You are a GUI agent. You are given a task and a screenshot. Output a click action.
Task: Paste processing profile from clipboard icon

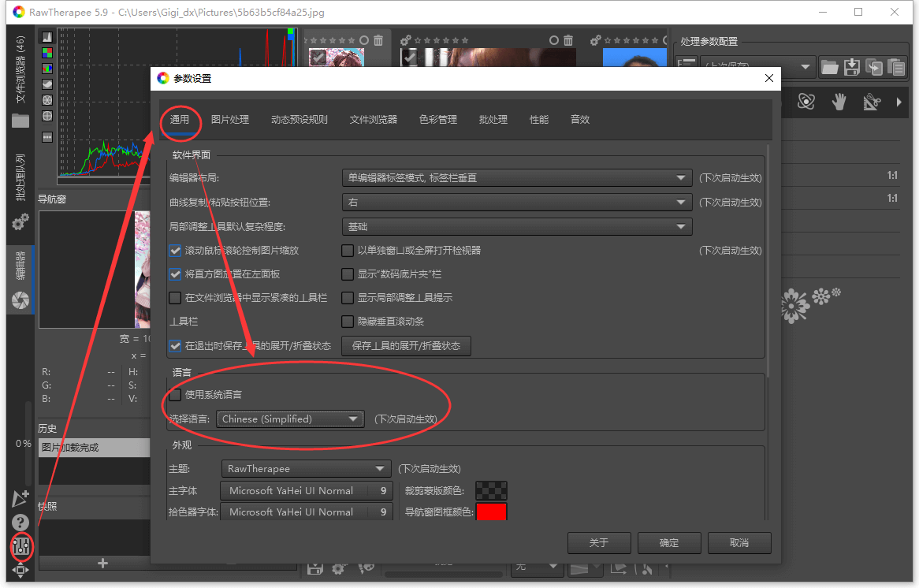[896, 68]
